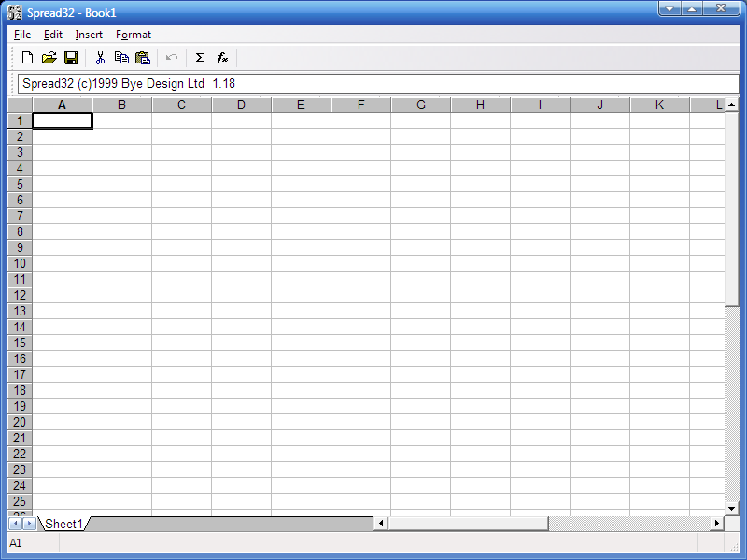Maximize the Spread32 window

pyautogui.click(x=692, y=8)
